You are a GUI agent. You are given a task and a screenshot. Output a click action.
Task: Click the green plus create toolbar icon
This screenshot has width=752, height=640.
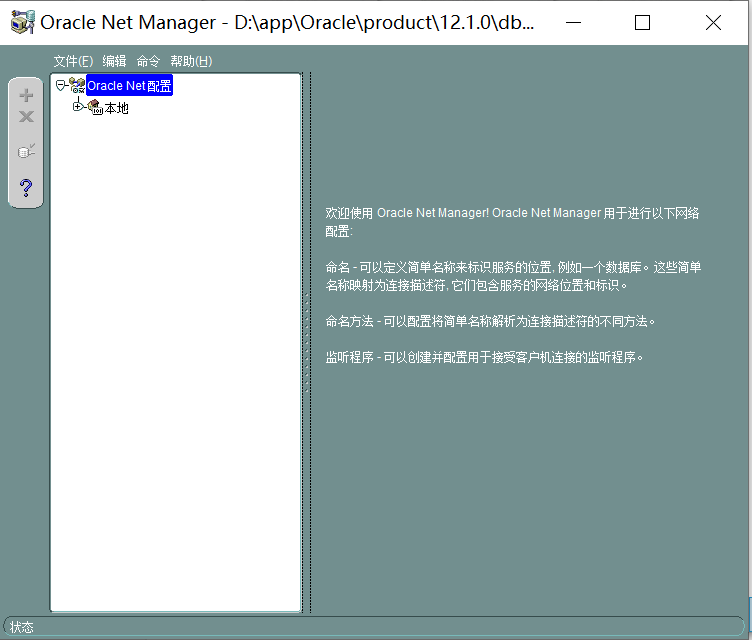[x=26, y=95]
